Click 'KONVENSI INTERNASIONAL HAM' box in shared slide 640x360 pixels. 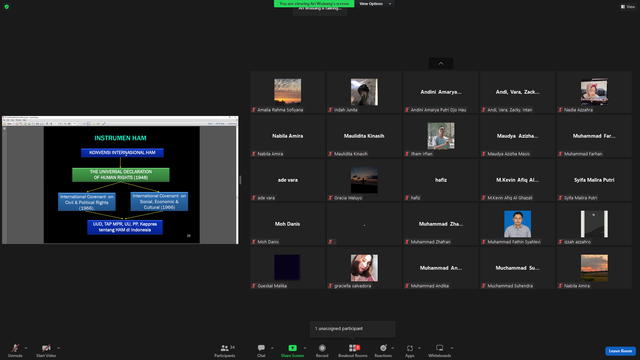pos(122,153)
